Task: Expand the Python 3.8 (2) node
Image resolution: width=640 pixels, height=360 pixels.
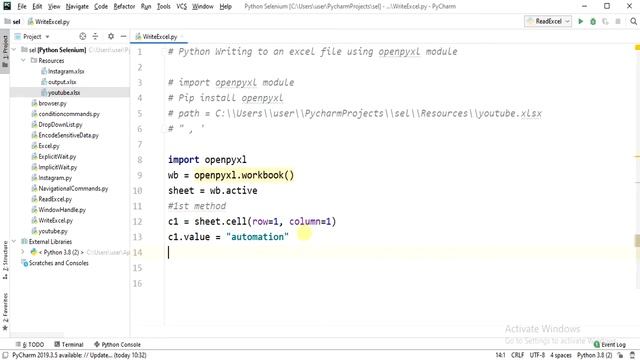Action: [x=23, y=252]
